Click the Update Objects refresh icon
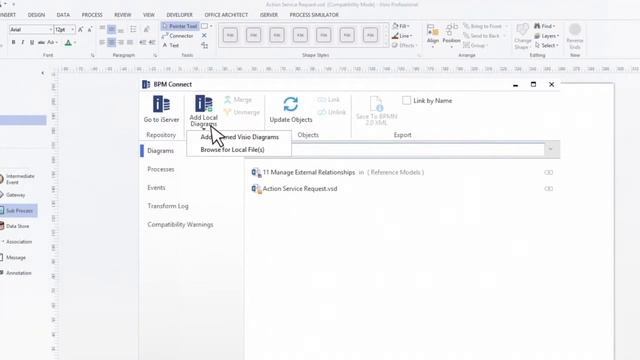 coord(291,104)
